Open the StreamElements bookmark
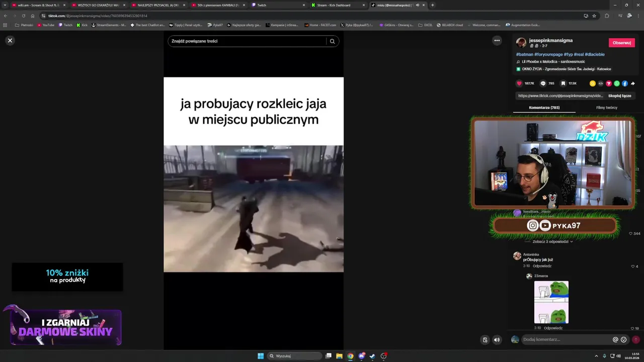The image size is (644, 362). 109,25
